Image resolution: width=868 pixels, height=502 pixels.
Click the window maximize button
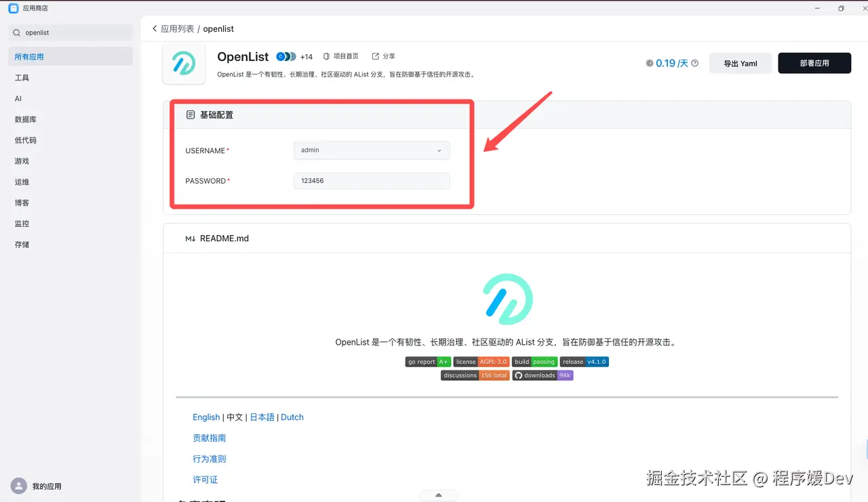point(841,8)
